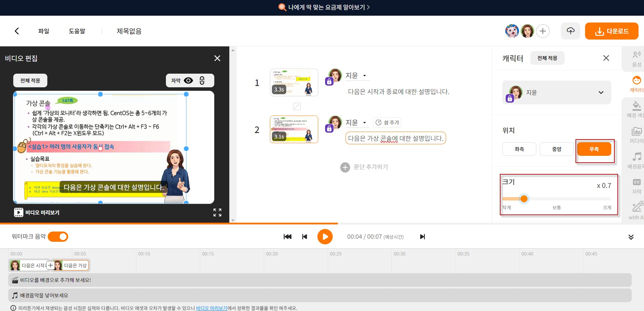644x311 pixels.
Task: Click the cloud upload save icon
Action: point(570,31)
